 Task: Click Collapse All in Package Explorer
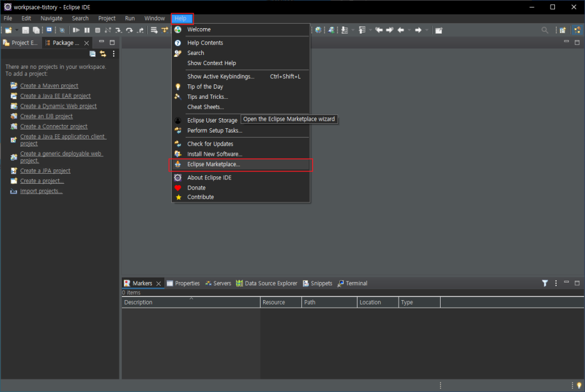[92, 54]
